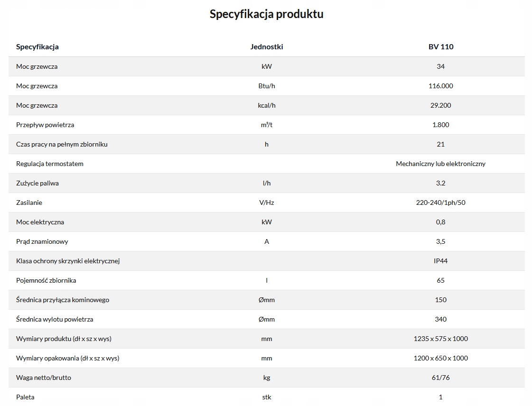
Task: Click the 'Specyfikacja produktu' heading
Action: pos(266,14)
